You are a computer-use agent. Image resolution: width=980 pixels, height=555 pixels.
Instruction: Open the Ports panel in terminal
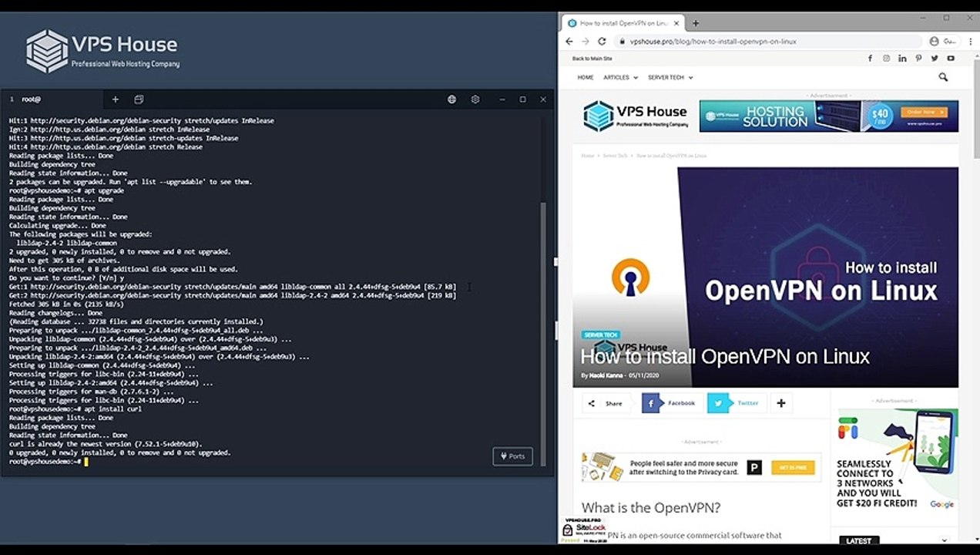[512, 456]
